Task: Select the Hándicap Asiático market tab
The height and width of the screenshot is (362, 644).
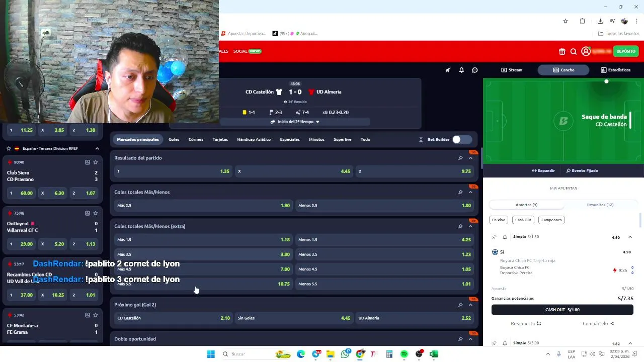Action: click(254, 139)
